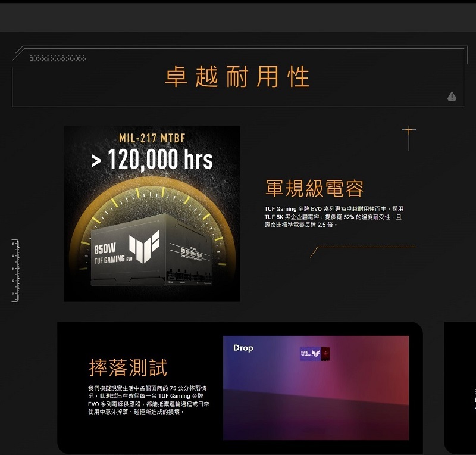Click the 摔落測試 heading
The height and width of the screenshot is (455, 476).
click(127, 367)
